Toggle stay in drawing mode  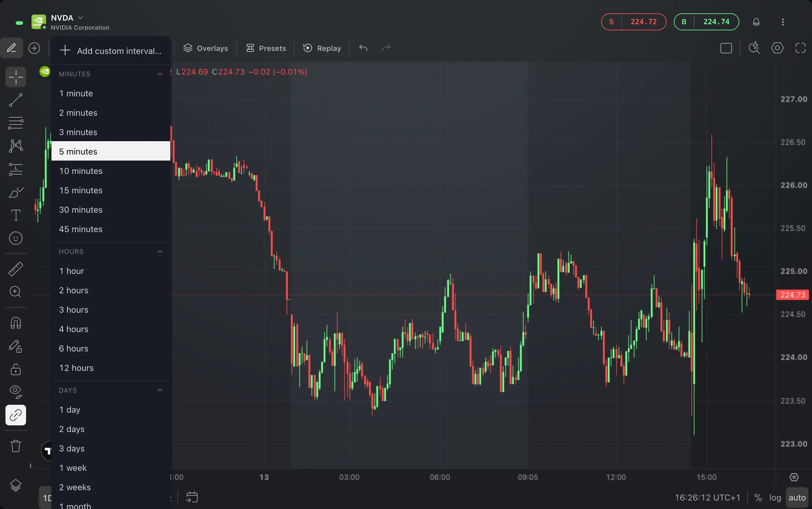pyautogui.click(x=15, y=346)
